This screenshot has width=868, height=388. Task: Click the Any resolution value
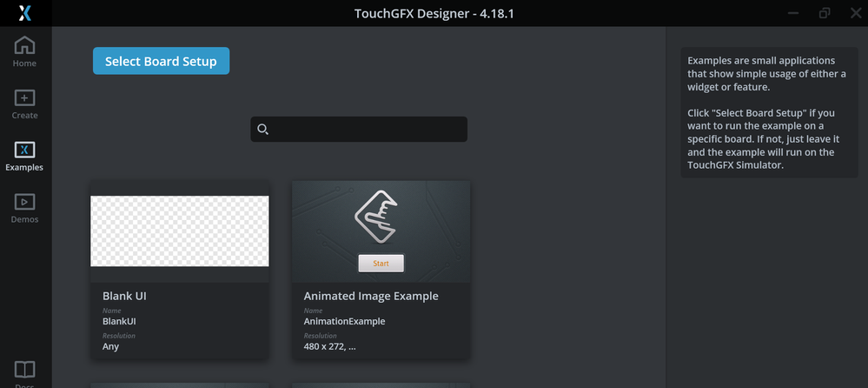(x=110, y=346)
